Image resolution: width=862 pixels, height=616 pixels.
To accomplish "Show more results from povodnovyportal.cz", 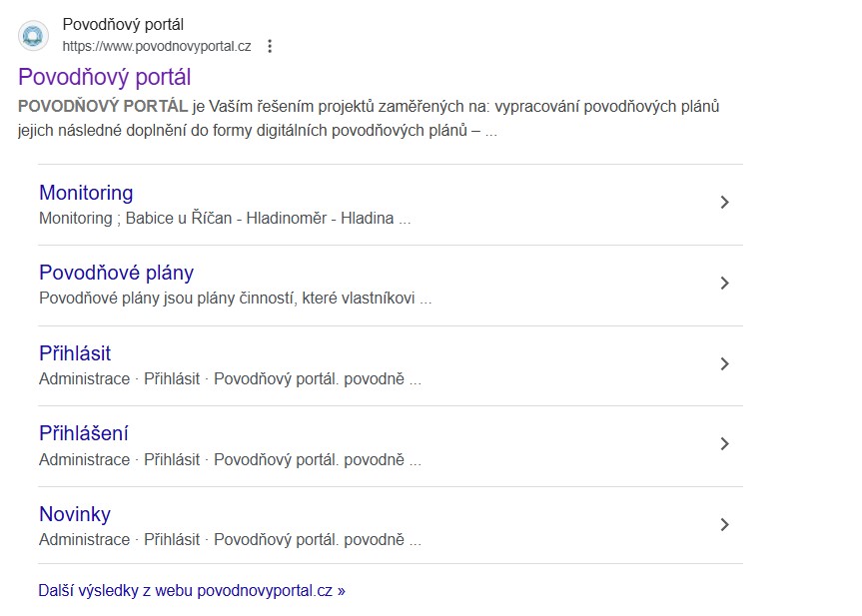I will tap(192, 590).
